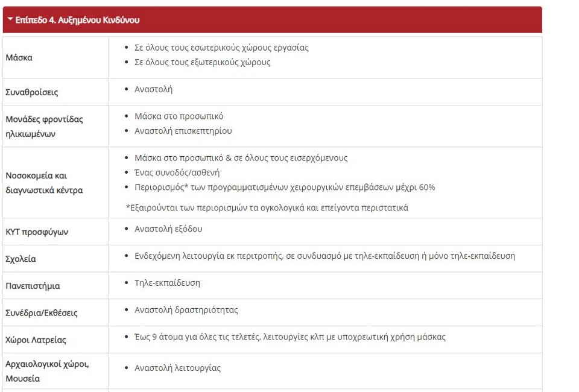Click the text Αναστολή δραστηριότητας
Image resolution: width=579 pixels, height=392 pixels.
[186, 310]
